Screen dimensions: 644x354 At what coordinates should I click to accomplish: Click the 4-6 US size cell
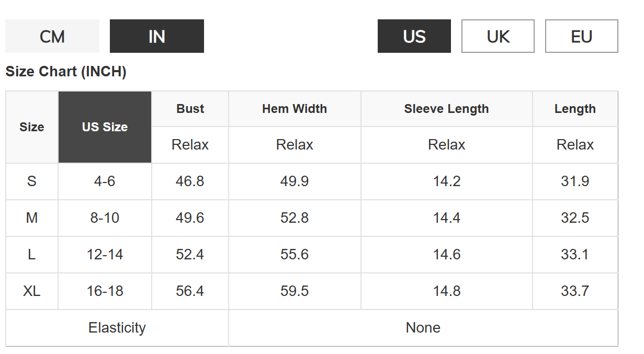point(105,181)
